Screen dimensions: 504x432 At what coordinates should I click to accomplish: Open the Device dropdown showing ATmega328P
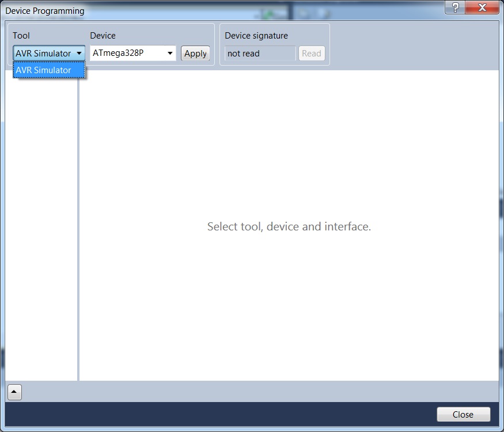tap(132, 53)
